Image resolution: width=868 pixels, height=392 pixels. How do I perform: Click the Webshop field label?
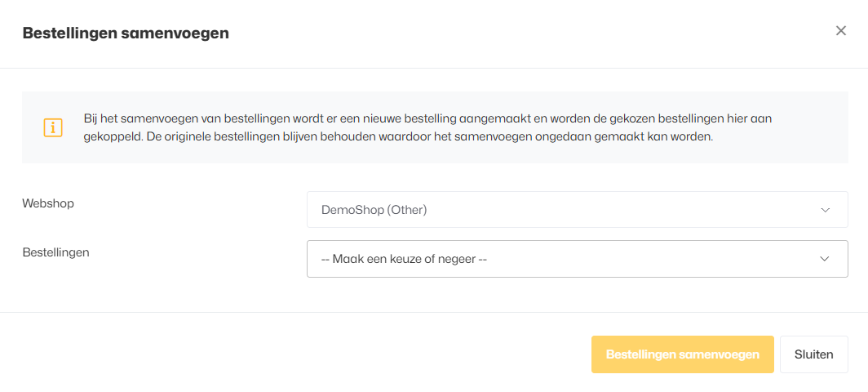click(48, 203)
